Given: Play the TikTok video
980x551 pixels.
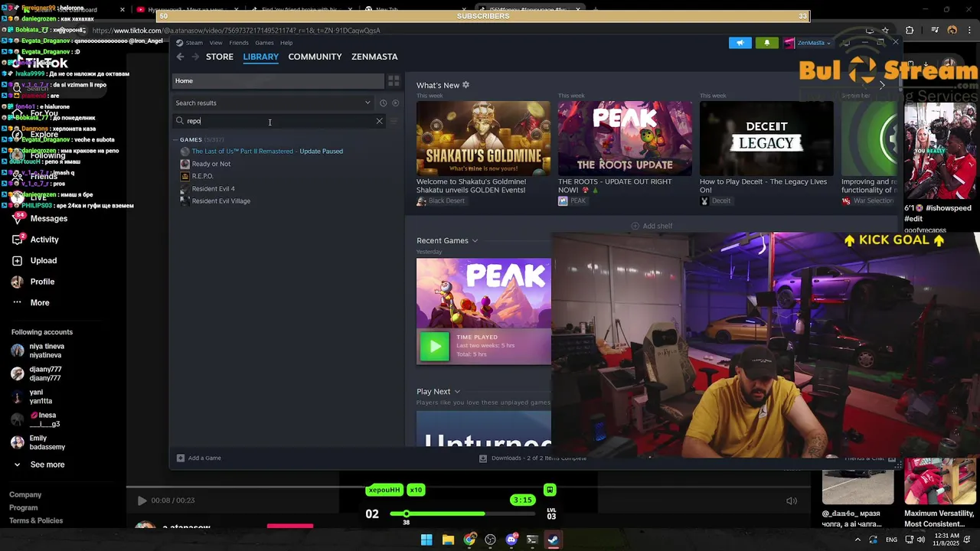Looking at the screenshot, I should point(142,500).
